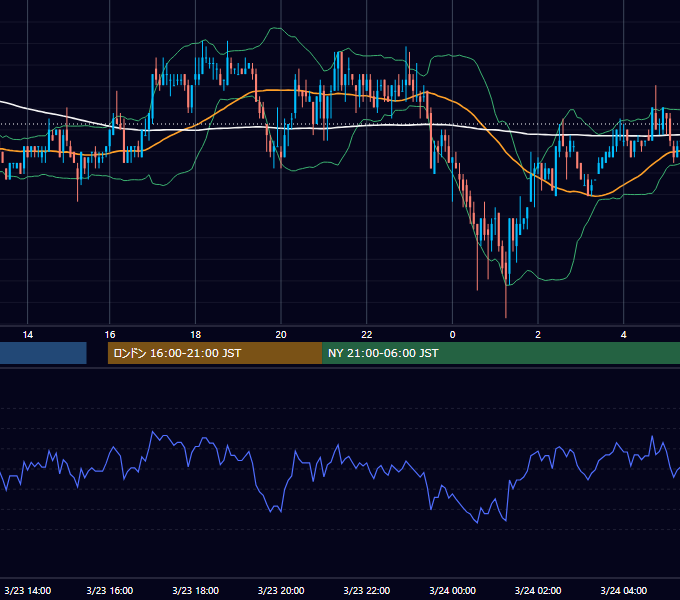Click the 14 hour axis label
This screenshot has width=680, height=600.
(27, 335)
